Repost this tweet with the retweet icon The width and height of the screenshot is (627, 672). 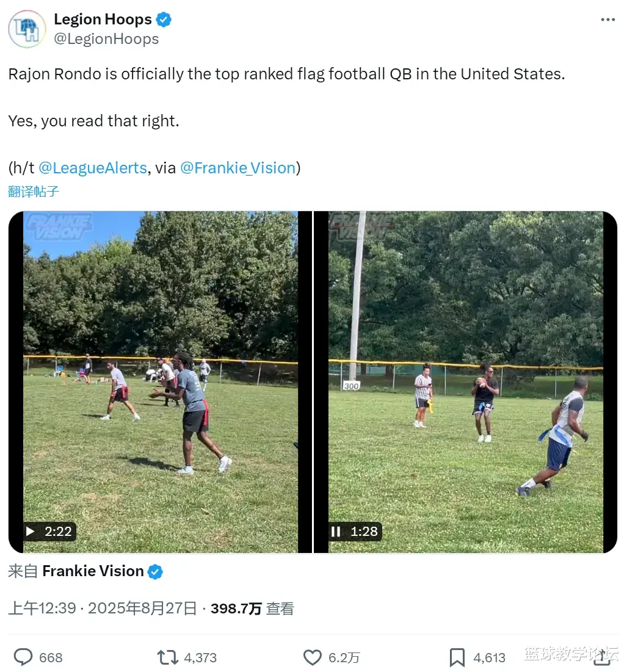168,657
